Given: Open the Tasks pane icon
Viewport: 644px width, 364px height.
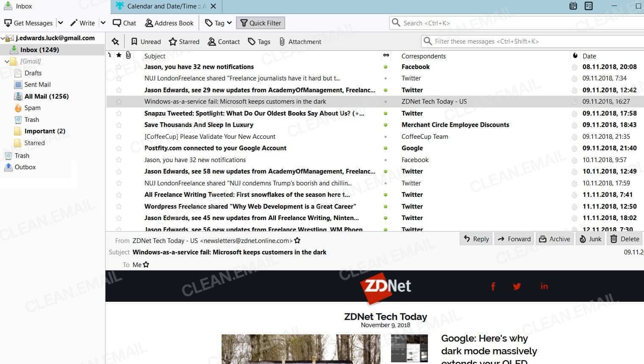Looking at the screenshot, I should tap(588, 6).
